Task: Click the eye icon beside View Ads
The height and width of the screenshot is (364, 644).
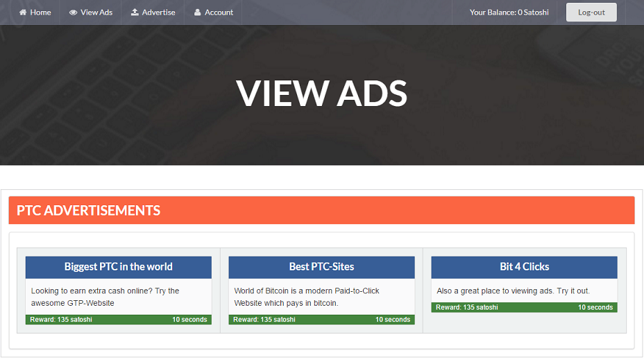Action: coord(73,12)
